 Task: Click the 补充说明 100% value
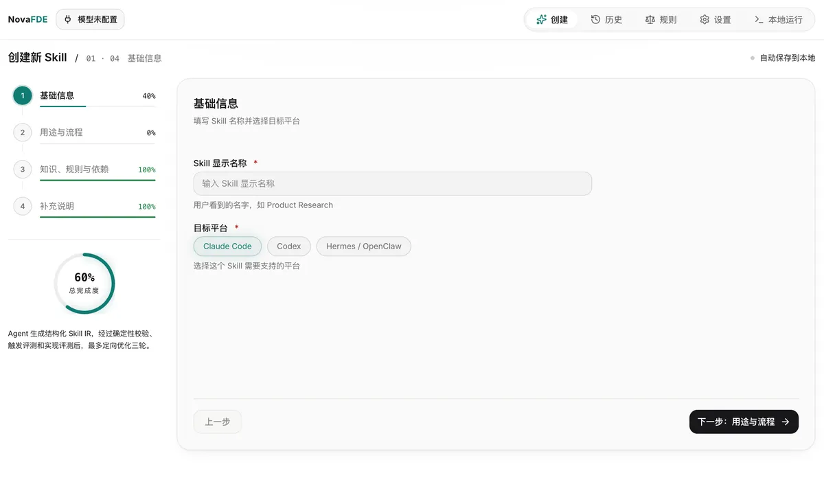click(147, 206)
